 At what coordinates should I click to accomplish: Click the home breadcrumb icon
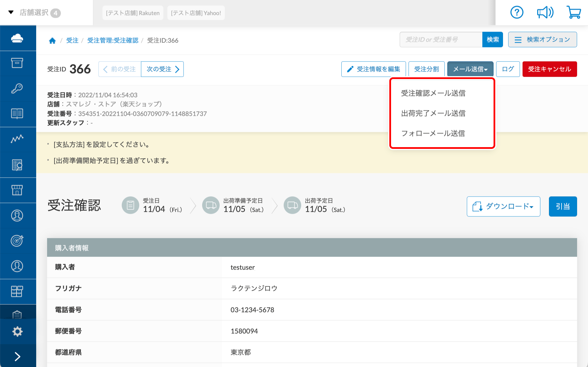(52, 41)
